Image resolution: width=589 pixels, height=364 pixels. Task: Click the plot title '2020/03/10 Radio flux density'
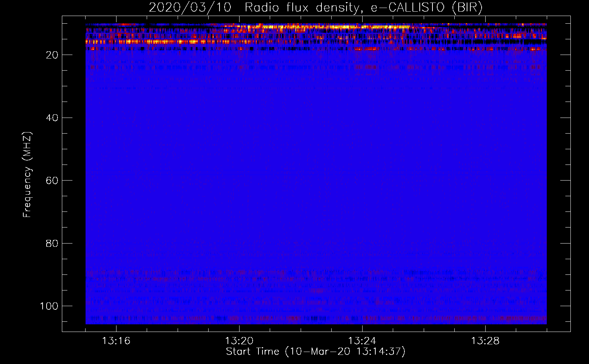316,8
